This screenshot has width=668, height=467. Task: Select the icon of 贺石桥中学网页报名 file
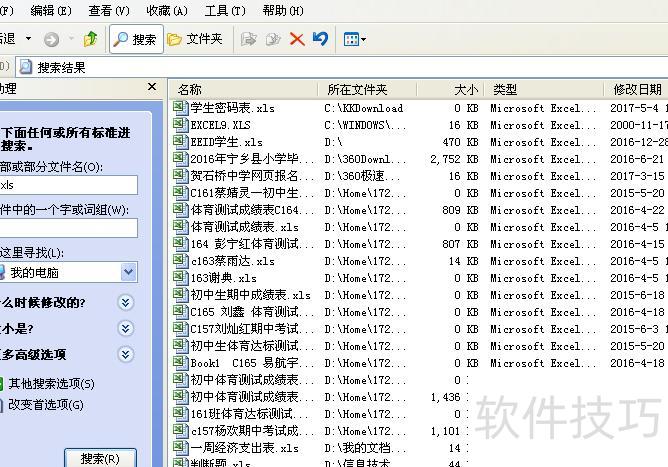[181, 176]
